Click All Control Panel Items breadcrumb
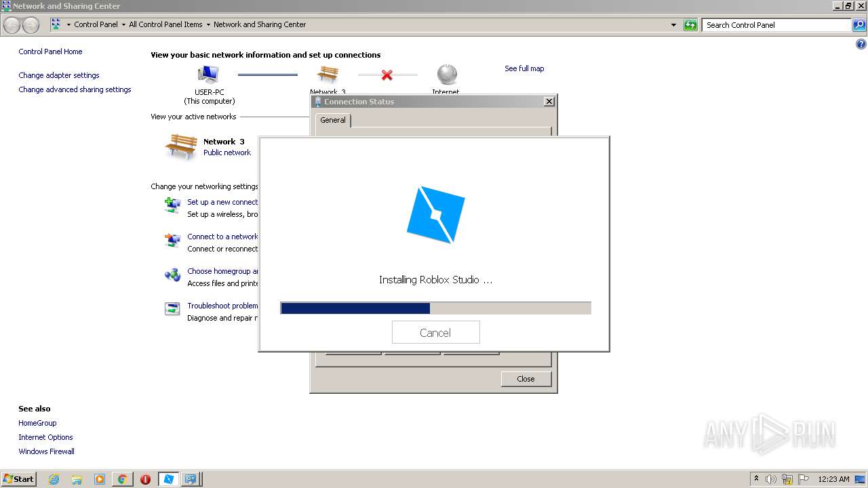The height and width of the screenshot is (488, 868). [165, 24]
